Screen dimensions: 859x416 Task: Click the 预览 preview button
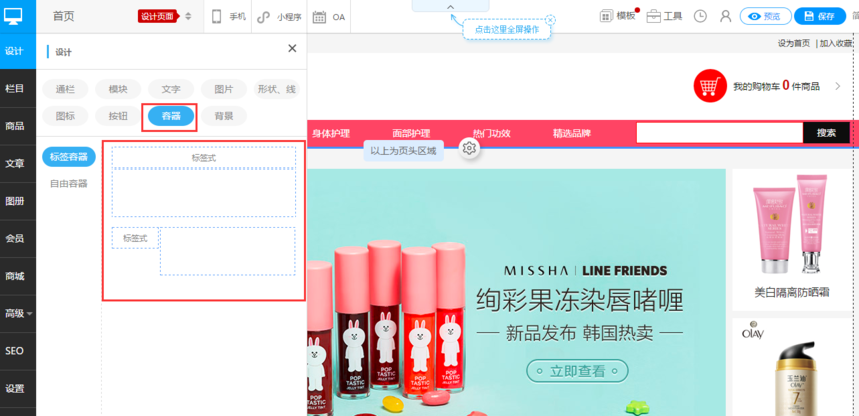click(x=765, y=16)
